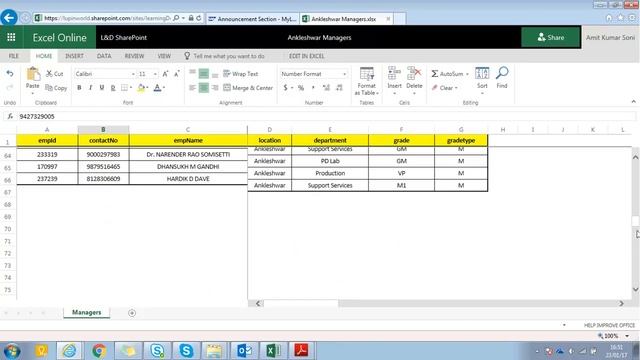Click the Insert cells icon

(x=394, y=73)
